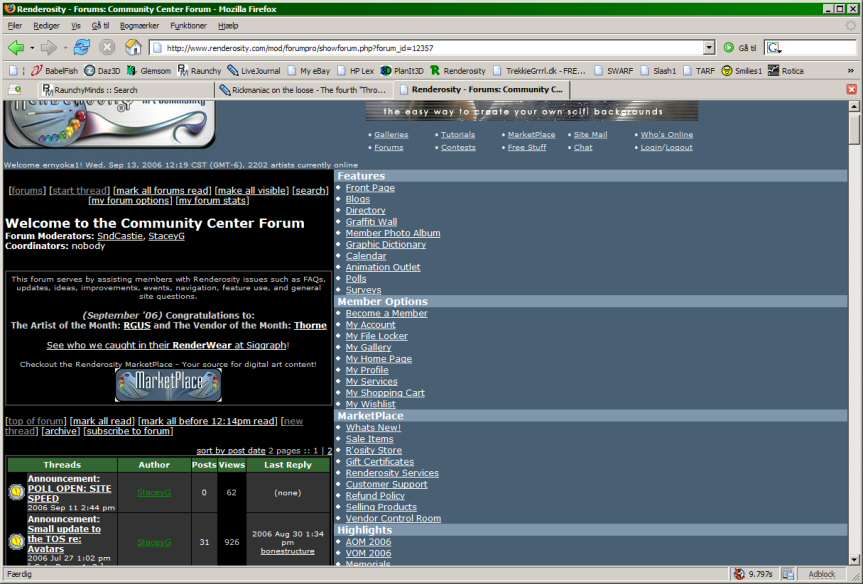This screenshot has width=863, height=584.
Task: Open the Smilies1 bookmark
Action: coord(742,70)
